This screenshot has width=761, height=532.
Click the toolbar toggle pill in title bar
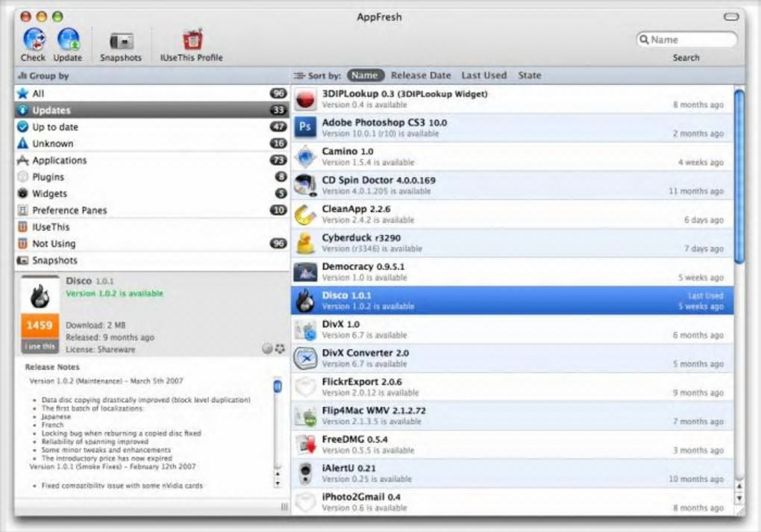tap(731, 17)
